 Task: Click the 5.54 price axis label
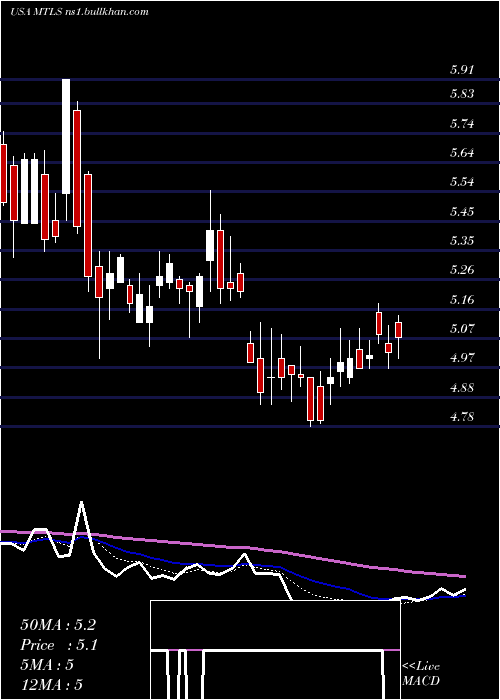[x=462, y=182]
